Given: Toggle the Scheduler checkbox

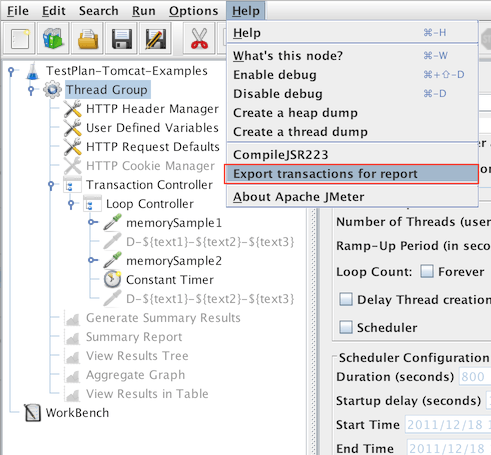Looking at the screenshot, I should pyautogui.click(x=346, y=327).
